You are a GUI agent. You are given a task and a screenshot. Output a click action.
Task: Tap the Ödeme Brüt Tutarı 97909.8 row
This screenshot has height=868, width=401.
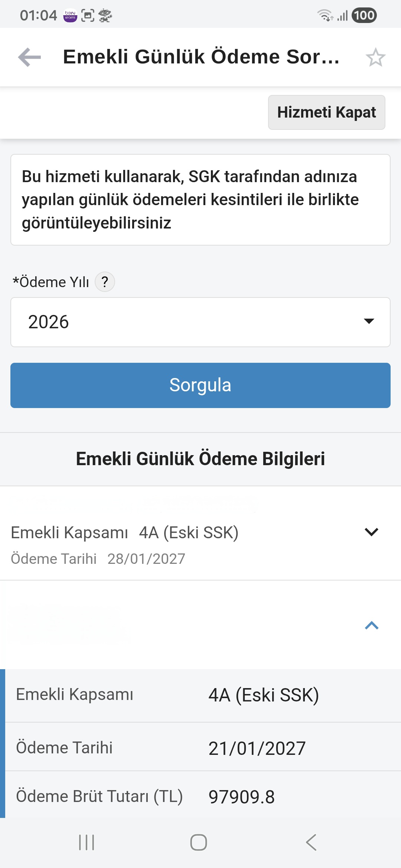pos(203,796)
